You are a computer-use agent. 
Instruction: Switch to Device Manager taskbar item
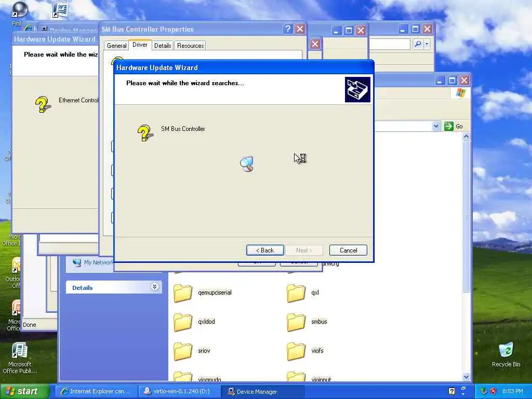[262, 391]
